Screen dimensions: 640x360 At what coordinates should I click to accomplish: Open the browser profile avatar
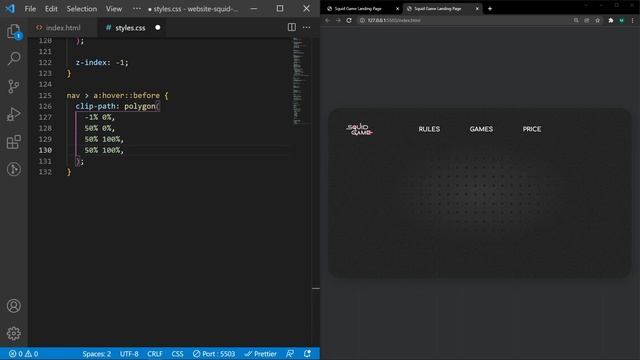click(x=621, y=20)
